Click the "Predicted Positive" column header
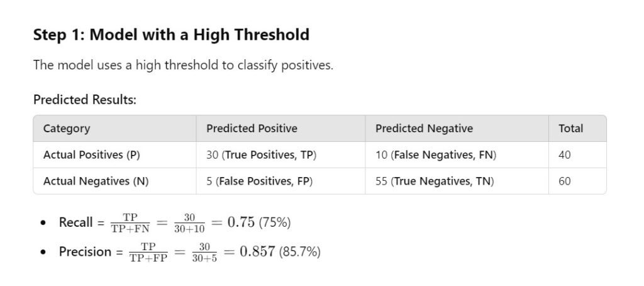644x286 pixels. tap(252, 129)
